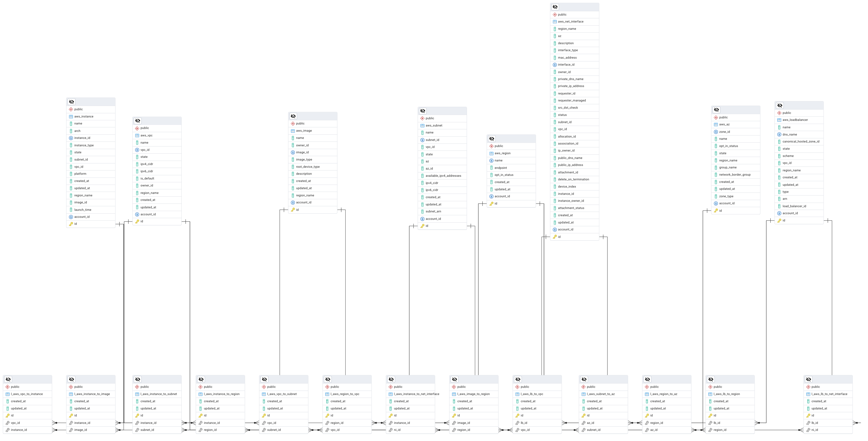Click the primary key icon beside id in aws_vpc
Viewport: 868px width, 441px height.
137,221
